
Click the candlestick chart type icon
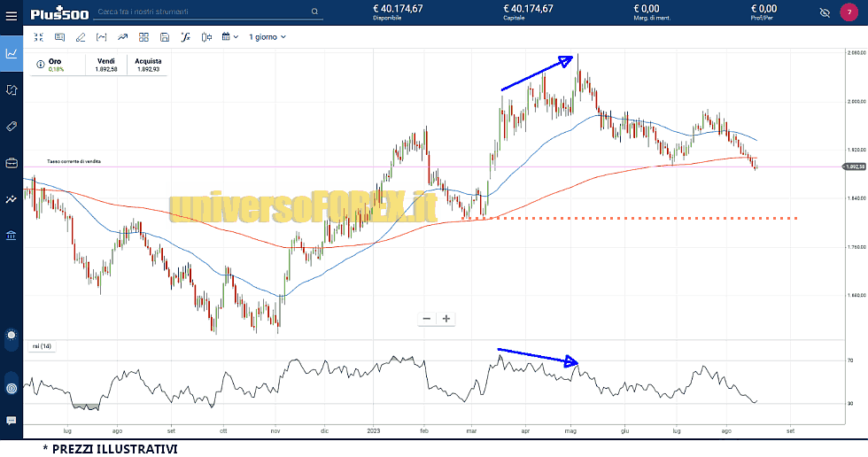coord(207,37)
